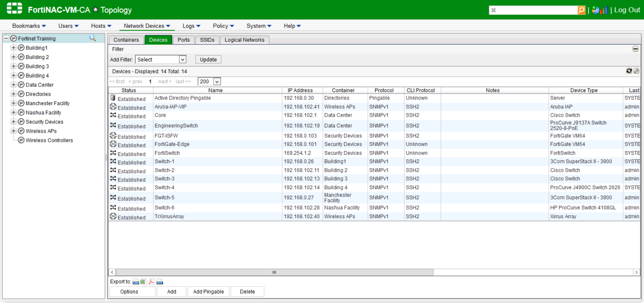Open the dashboard charts icon
644x305 pixels.
pyautogui.click(x=600, y=10)
